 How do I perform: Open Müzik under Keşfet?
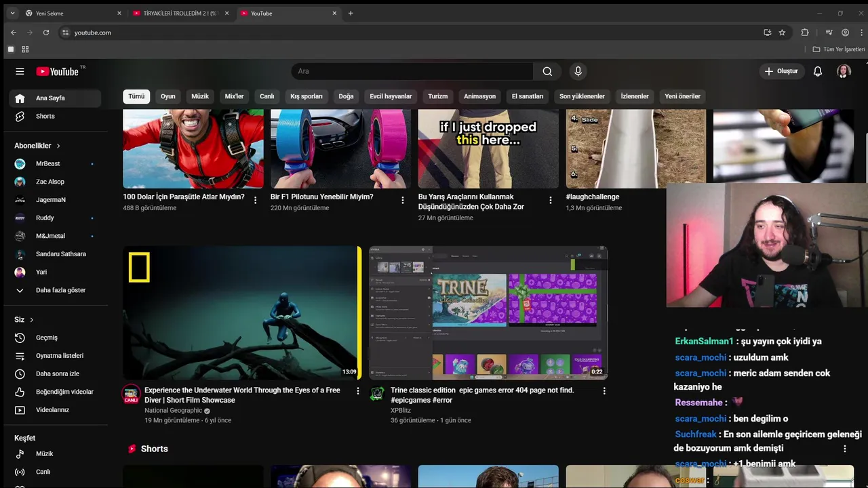55,454
